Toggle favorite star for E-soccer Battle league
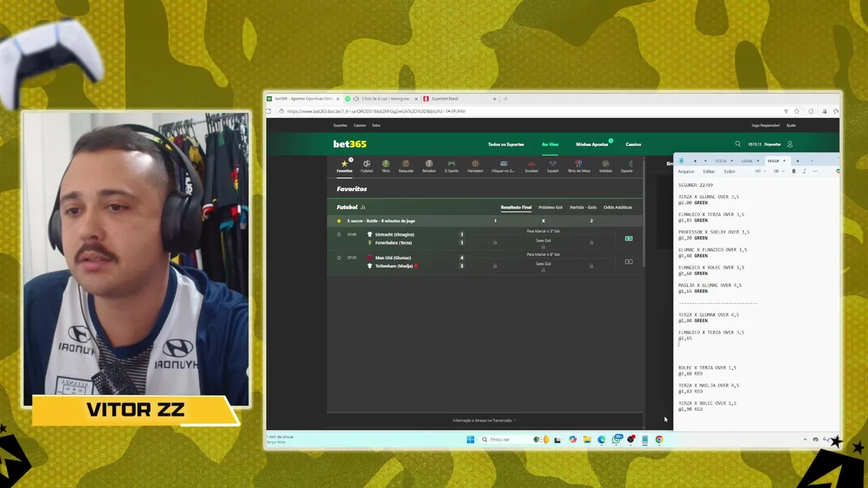868x488 pixels. pyautogui.click(x=339, y=221)
